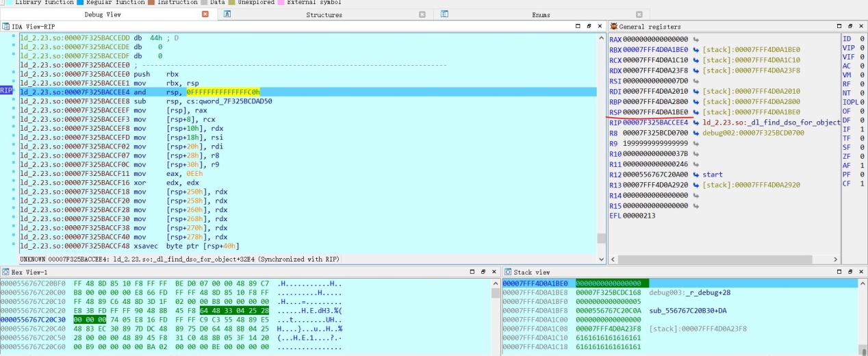Click scroll-up arrow in IDA View
This screenshot has height=356, width=868.
602,36
